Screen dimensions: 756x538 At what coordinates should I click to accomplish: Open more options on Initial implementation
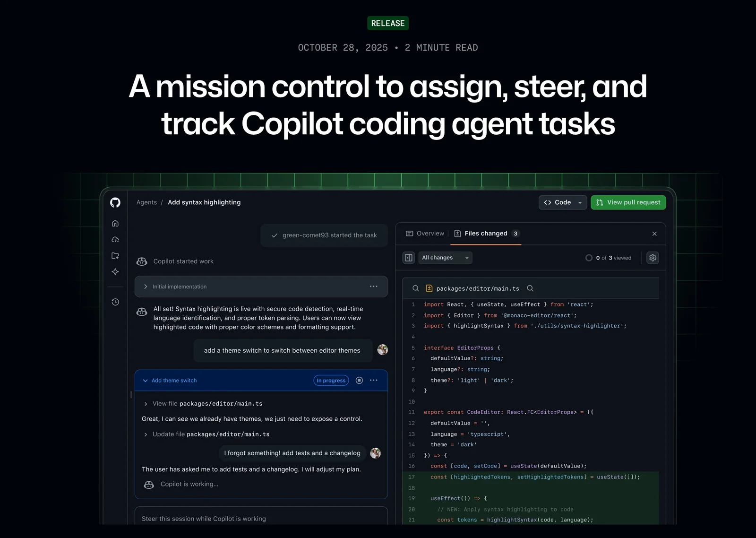(373, 286)
